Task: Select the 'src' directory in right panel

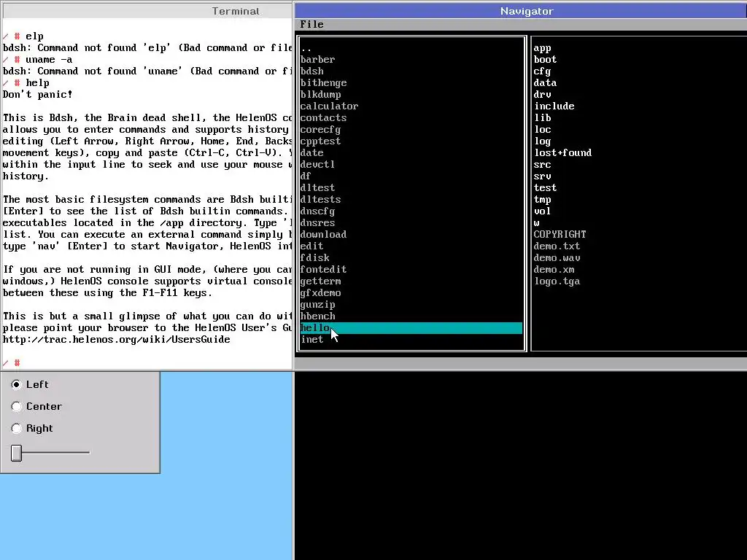Action: pyautogui.click(x=542, y=164)
